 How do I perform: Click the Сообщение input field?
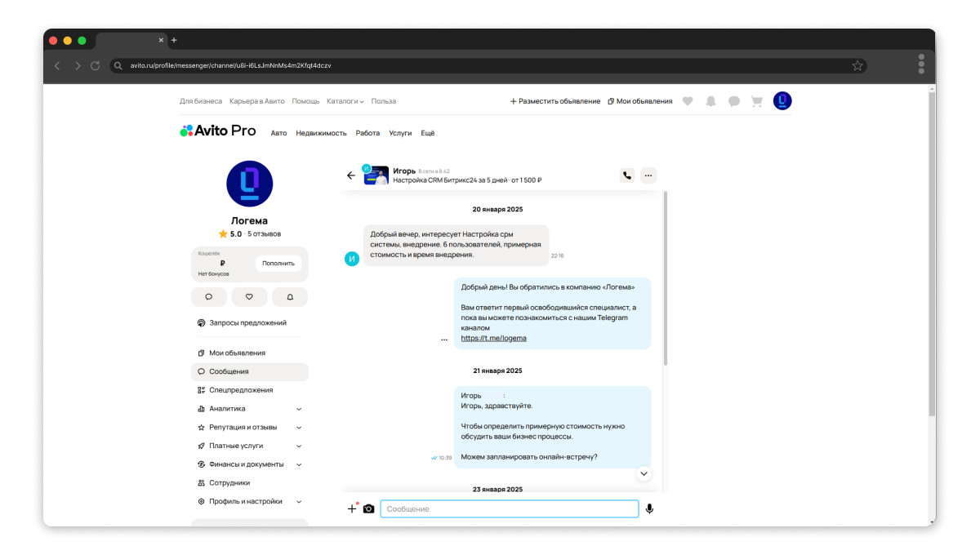pos(510,508)
